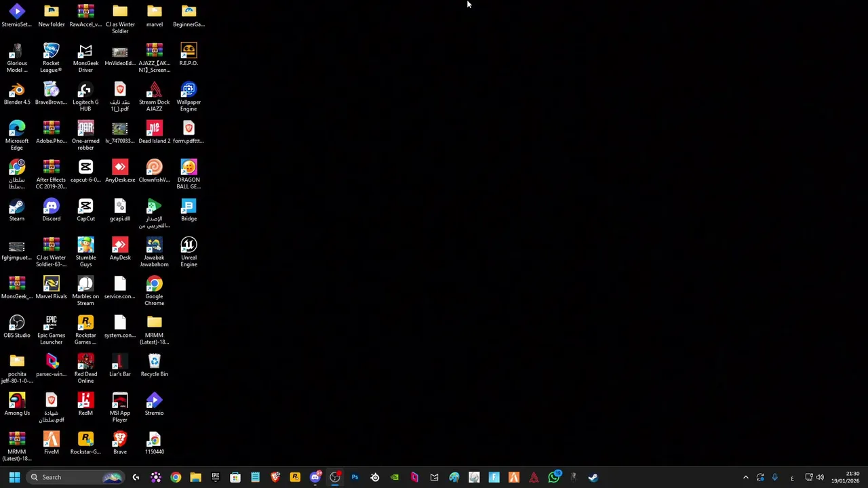The width and height of the screenshot is (868, 488).
Task: Open Epic Games from the taskbar
Action: (216, 477)
